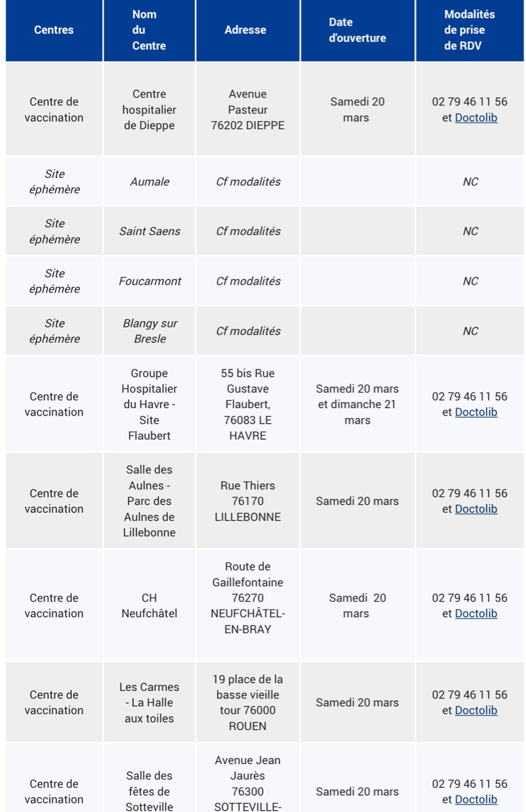
Task: Click Doctolib link for Salle des fêtes de Sotteville
Action: [x=476, y=799]
